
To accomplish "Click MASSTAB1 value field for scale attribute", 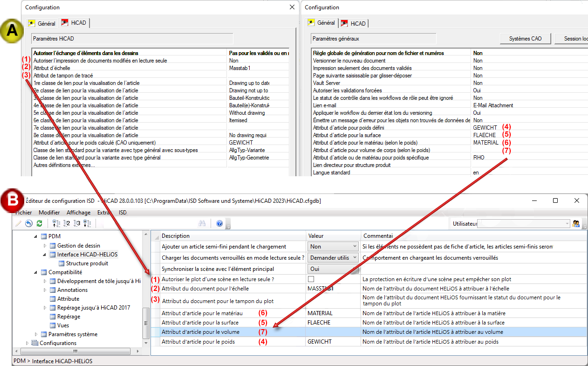I will 334,288.
